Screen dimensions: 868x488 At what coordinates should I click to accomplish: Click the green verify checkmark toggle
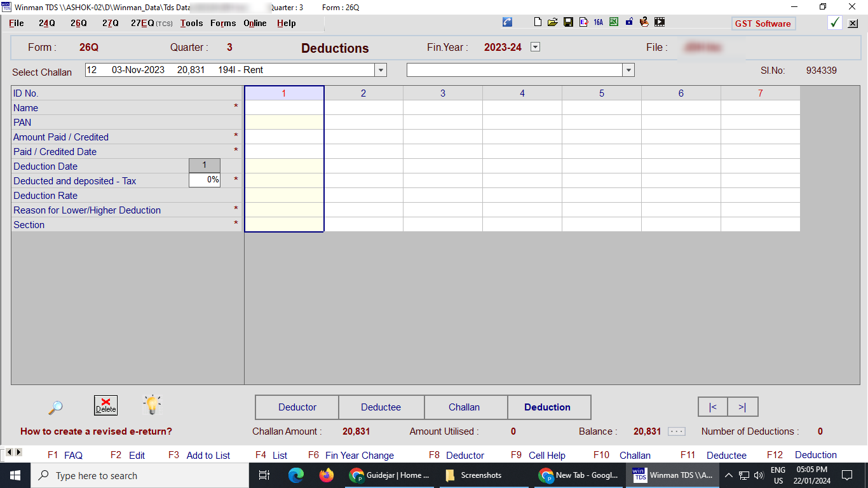click(x=835, y=22)
